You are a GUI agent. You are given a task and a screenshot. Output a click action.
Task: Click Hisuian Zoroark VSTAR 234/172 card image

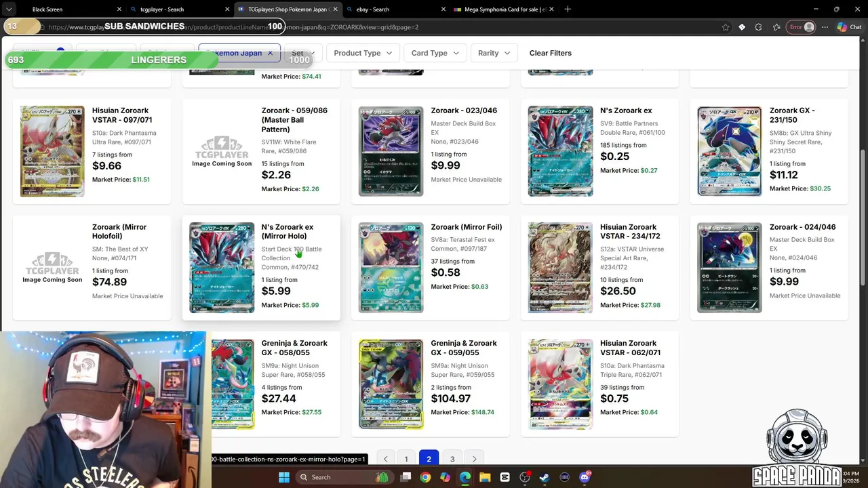tap(560, 268)
